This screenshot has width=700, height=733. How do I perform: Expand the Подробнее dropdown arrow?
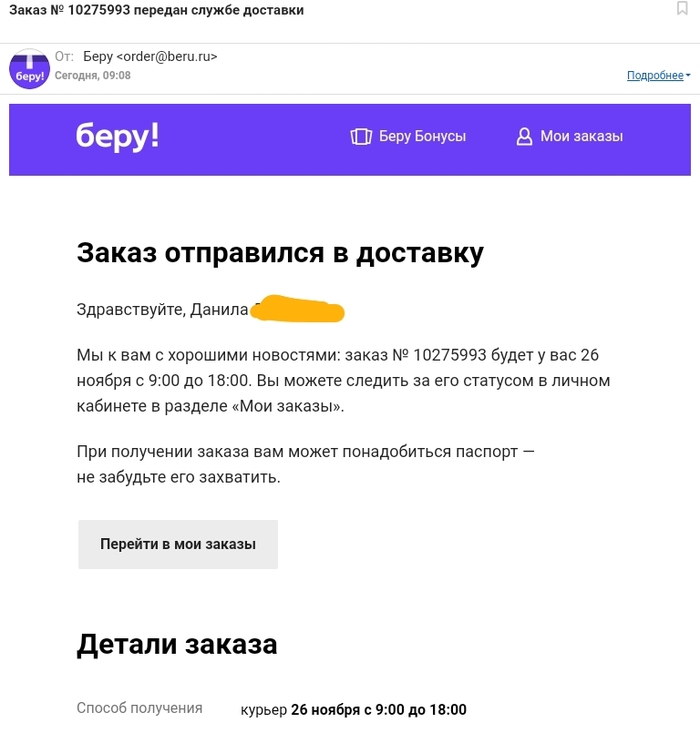[688, 76]
